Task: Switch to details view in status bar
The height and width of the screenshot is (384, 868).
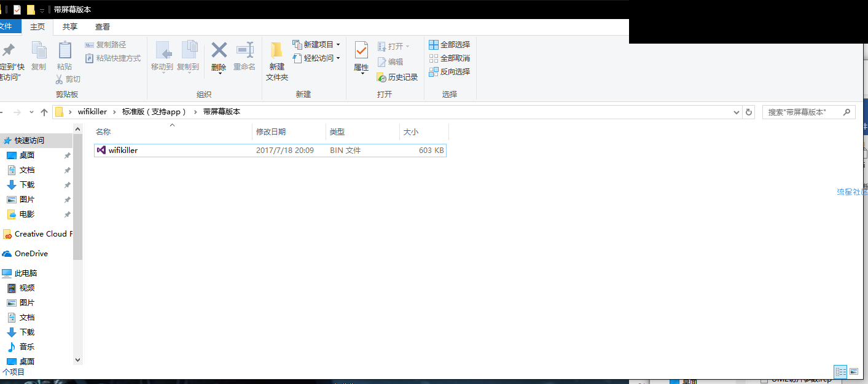Action: pos(840,372)
